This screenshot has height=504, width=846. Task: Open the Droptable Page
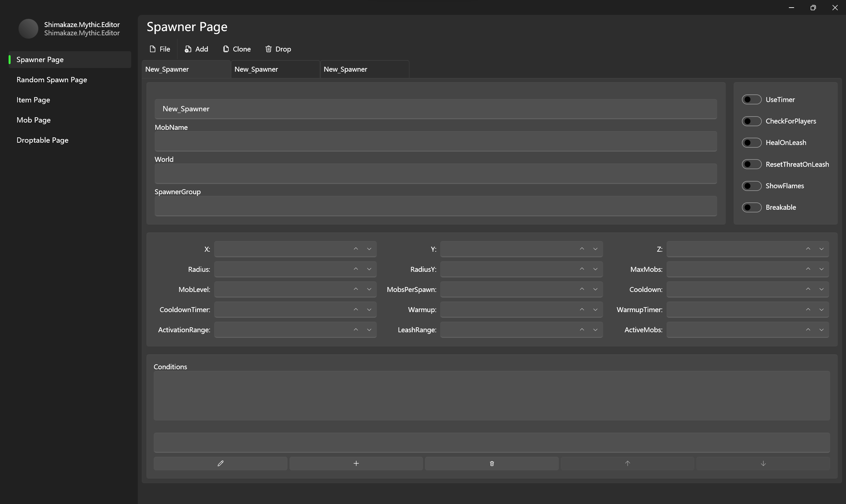tap(42, 140)
